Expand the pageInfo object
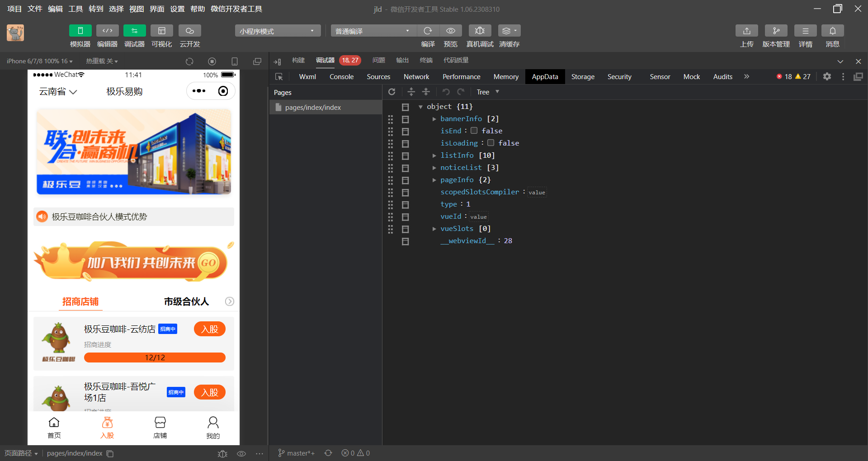Viewport: 868px width, 461px height. [434, 180]
